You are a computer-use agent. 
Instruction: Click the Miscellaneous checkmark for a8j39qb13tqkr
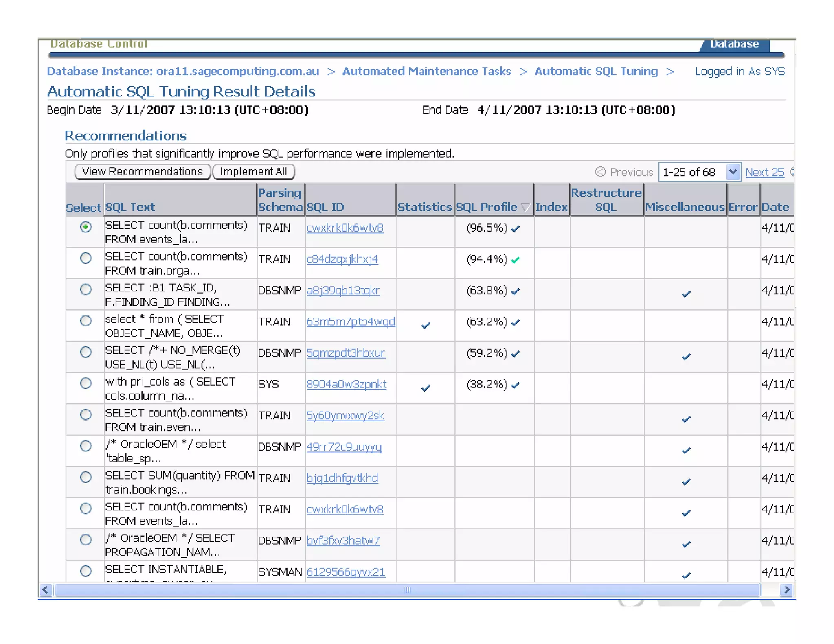click(686, 294)
